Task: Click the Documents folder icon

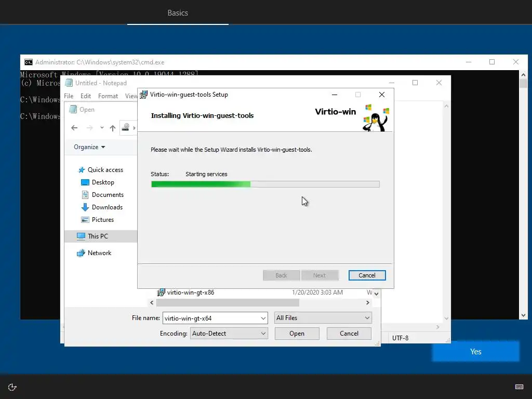Action: 85,195
